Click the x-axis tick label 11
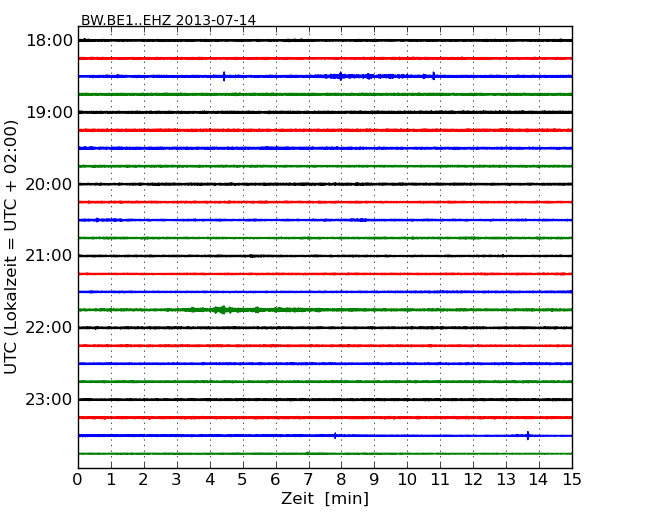 point(440,480)
